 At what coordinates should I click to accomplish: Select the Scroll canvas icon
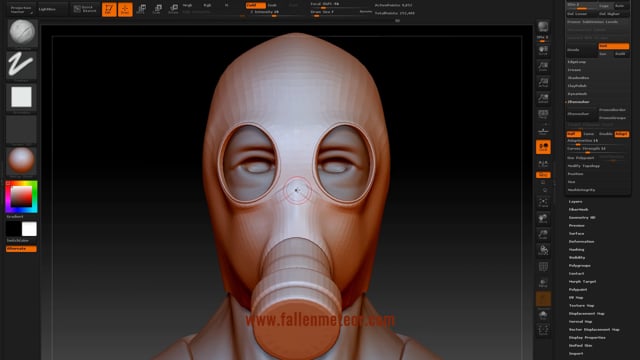tap(543, 50)
